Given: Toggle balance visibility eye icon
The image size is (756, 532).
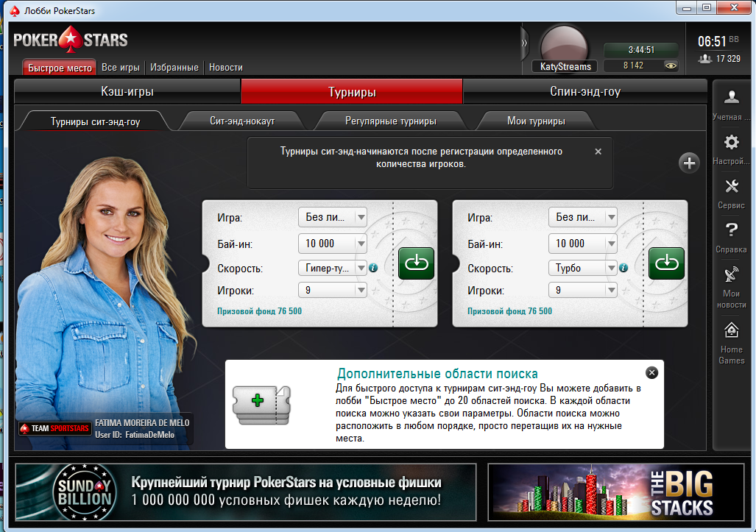Looking at the screenshot, I should 671,65.
